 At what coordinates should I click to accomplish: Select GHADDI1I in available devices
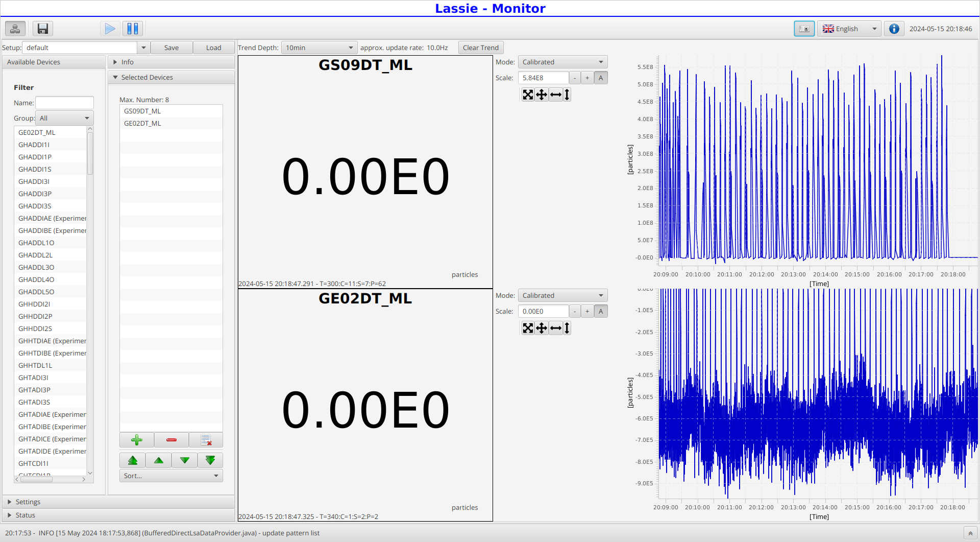[51, 145]
